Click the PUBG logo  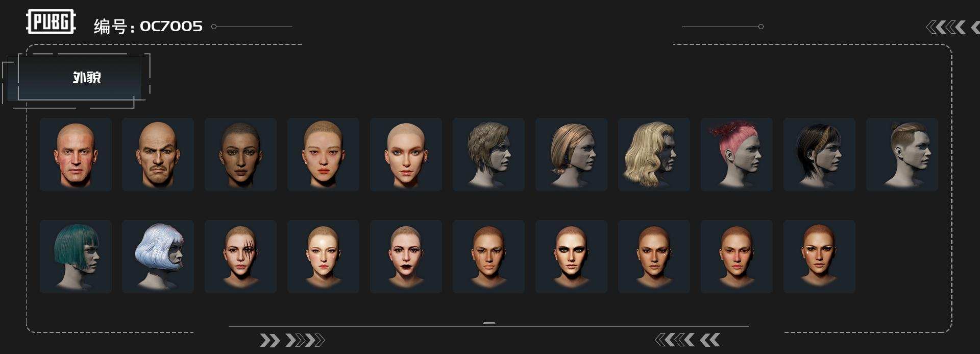tap(51, 22)
